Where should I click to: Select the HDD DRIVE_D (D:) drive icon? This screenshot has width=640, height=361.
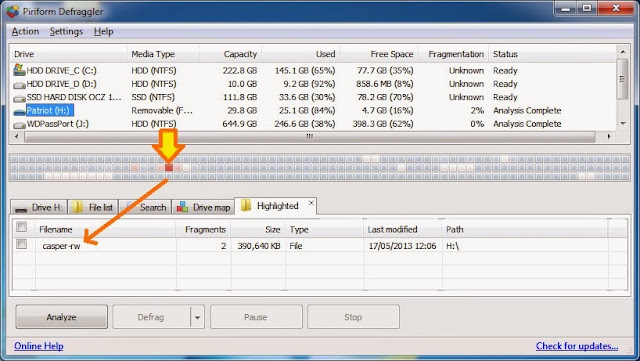point(19,85)
